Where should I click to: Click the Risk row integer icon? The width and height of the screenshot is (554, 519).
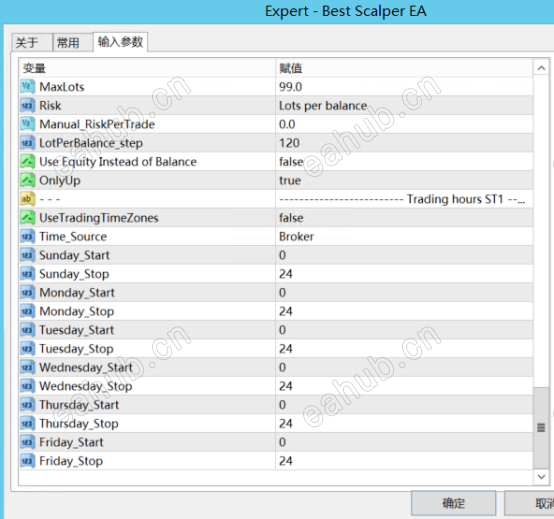click(x=28, y=106)
